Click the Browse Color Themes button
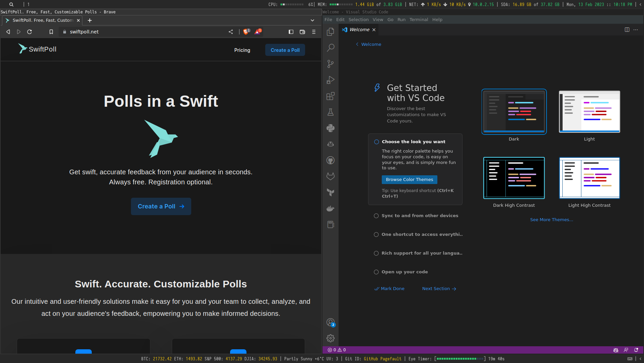644x363 pixels. tap(409, 180)
